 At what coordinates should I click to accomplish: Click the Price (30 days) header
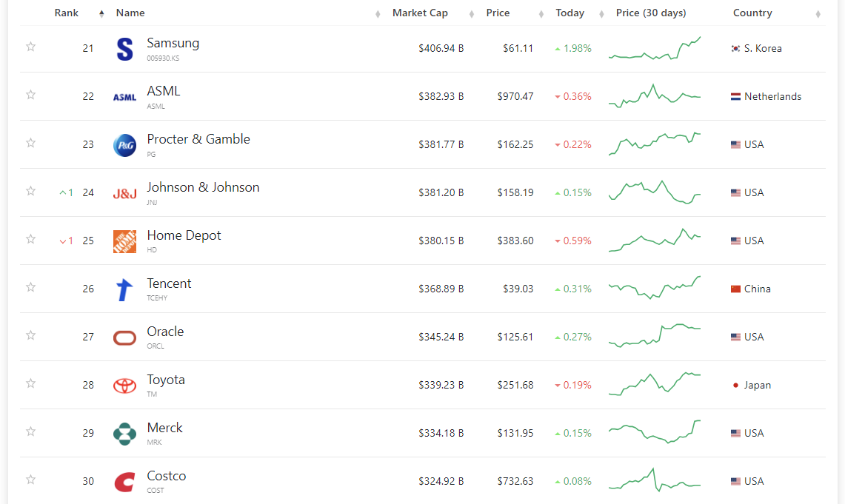(651, 13)
